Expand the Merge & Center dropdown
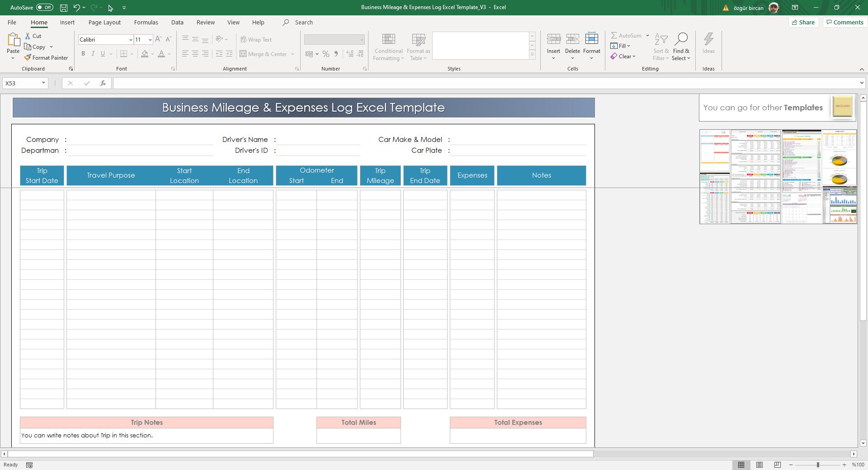868x470 pixels. 293,54
